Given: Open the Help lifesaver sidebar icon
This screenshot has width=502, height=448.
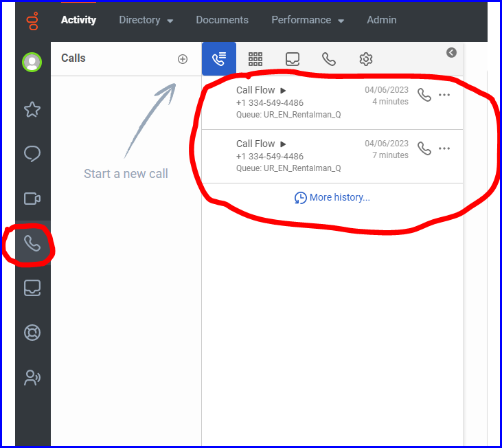Looking at the screenshot, I should pos(32,333).
